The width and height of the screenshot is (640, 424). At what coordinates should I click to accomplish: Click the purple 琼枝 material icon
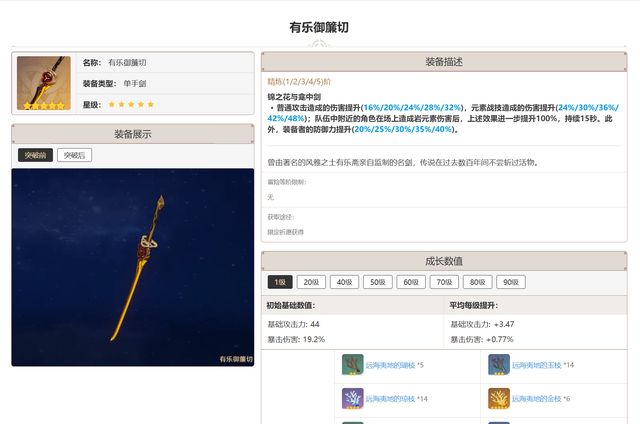click(x=353, y=398)
